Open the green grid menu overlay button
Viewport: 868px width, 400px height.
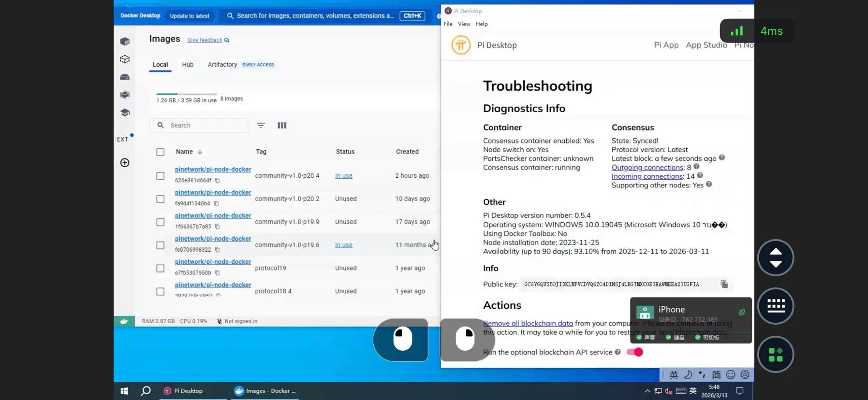(x=776, y=354)
